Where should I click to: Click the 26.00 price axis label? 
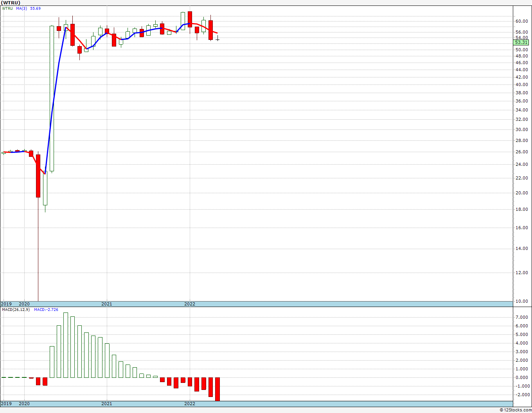point(521,152)
